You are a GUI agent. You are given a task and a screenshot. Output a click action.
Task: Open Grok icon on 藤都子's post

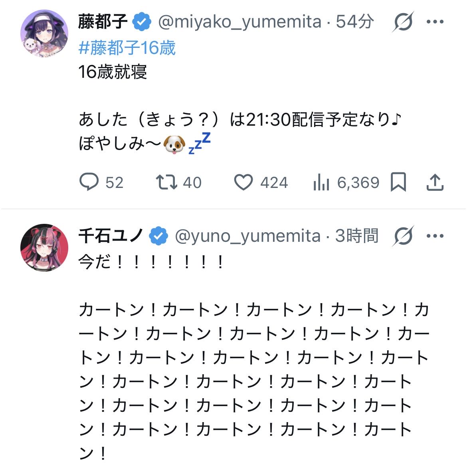403,22
